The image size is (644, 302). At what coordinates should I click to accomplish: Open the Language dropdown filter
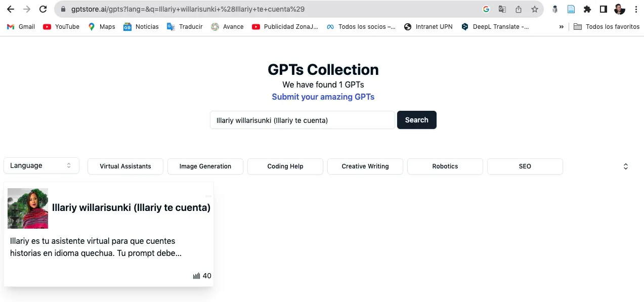tap(41, 165)
